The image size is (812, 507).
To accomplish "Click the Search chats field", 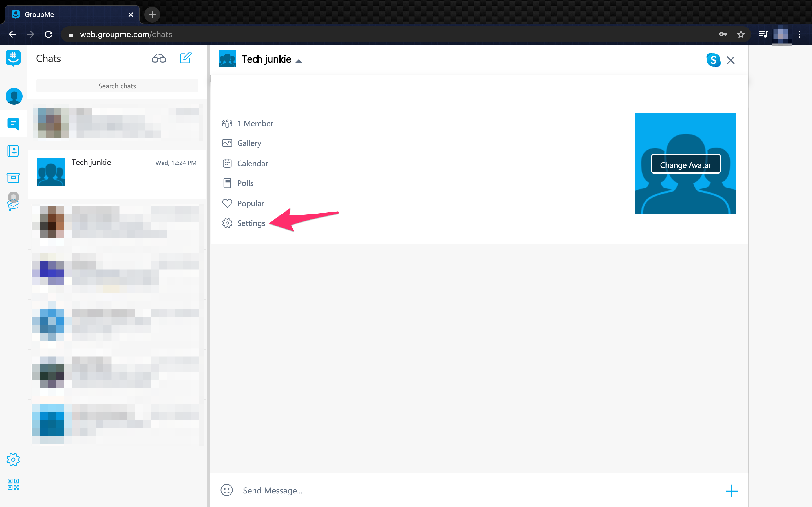I will click(117, 86).
